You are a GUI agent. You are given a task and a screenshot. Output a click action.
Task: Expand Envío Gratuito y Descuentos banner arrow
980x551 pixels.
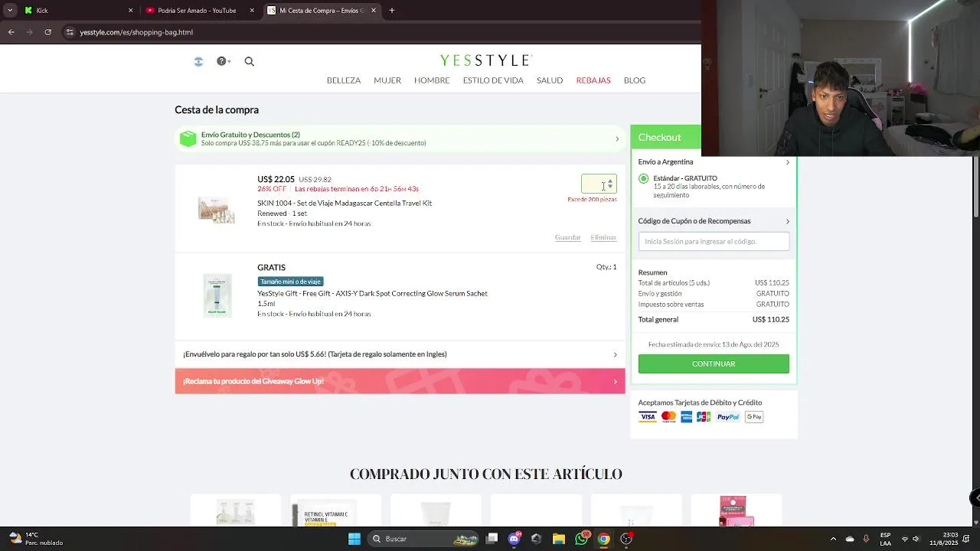pyautogui.click(x=617, y=139)
